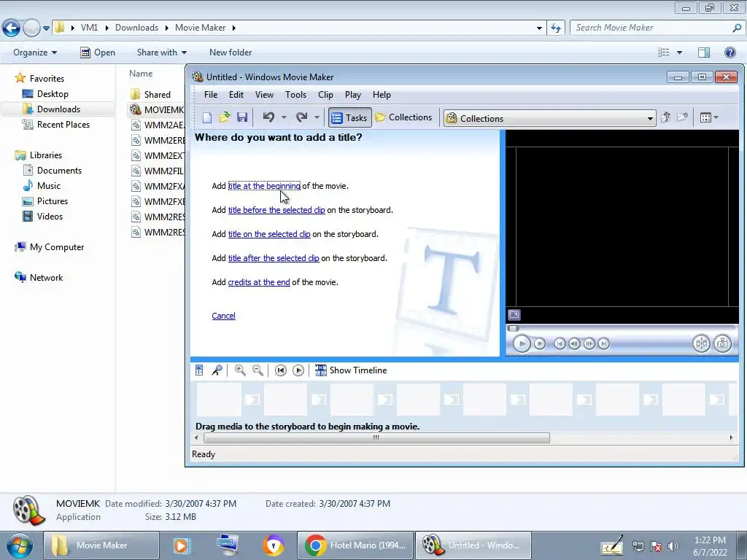Open the Play menu
The image size is (747, 560).
[x=353, y=95]
